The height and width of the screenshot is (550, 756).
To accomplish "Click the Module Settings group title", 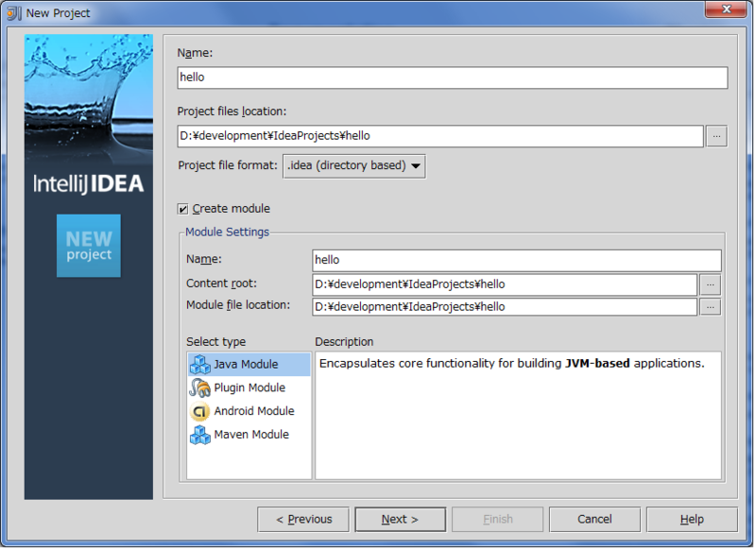I will tap(227, 232).
